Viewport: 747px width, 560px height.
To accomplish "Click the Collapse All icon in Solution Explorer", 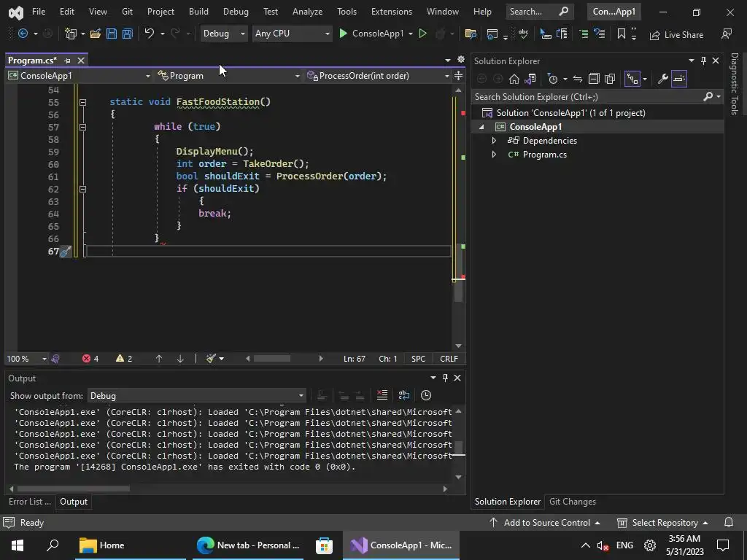I will [594, 79].
